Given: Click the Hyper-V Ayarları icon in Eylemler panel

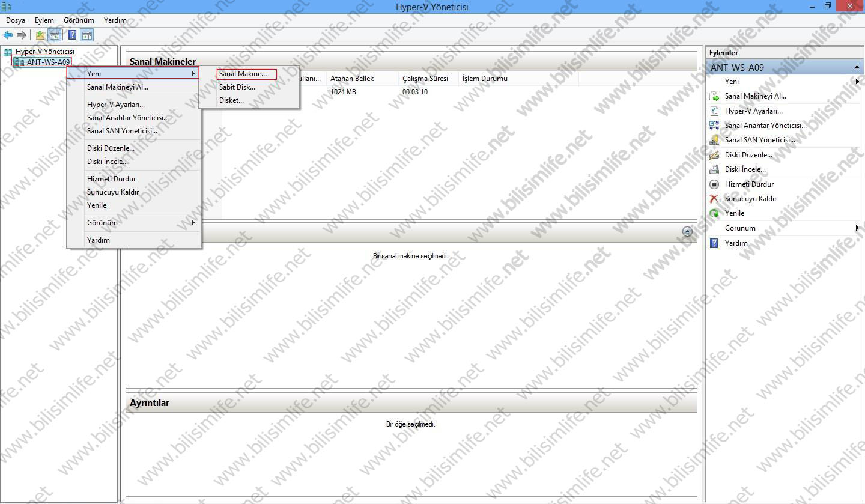Looking at the screenshot, I should [x=714, y=111].
